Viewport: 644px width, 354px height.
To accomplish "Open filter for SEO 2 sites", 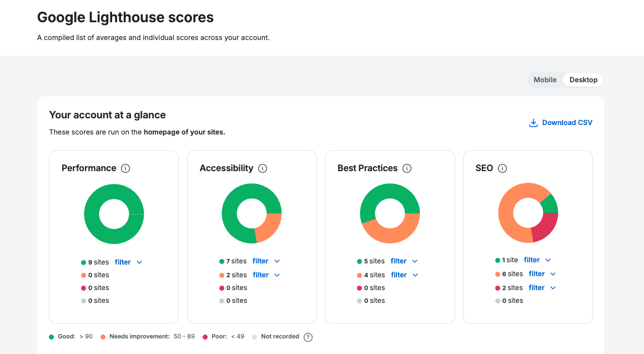I will [542, 288].
